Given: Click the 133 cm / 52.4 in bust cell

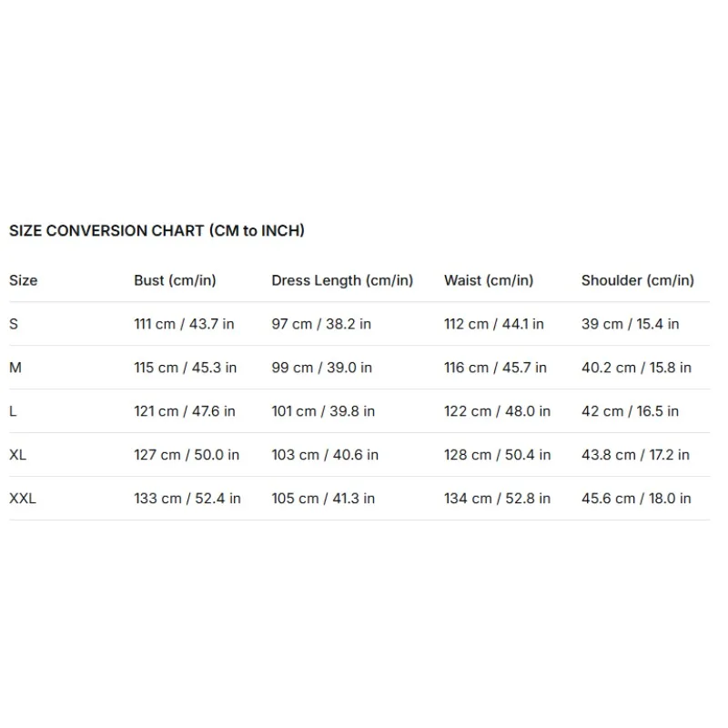Looking at the screenshot, I should (187, 499).
